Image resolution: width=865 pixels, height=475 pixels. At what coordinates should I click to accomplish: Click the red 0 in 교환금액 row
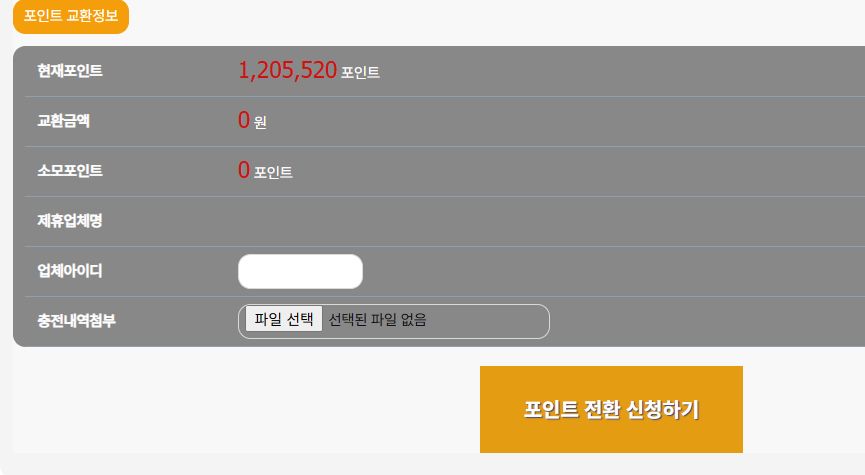pos(244,120)
